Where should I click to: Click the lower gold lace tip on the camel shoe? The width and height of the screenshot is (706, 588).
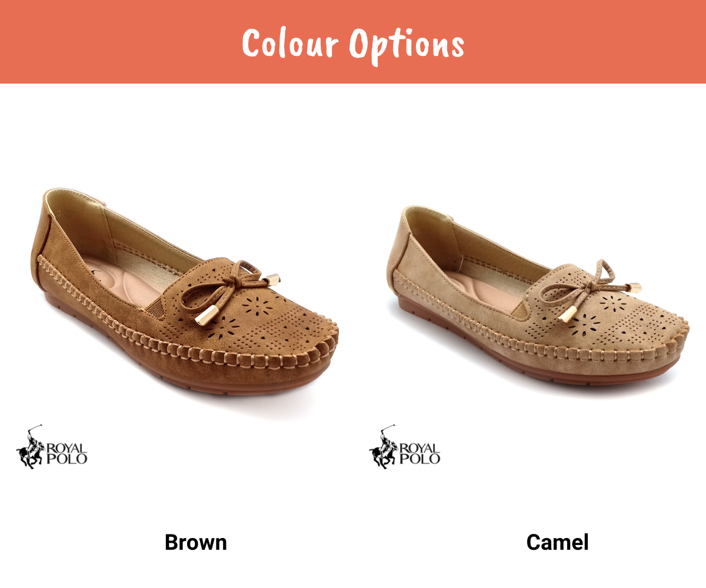[568, 313]
